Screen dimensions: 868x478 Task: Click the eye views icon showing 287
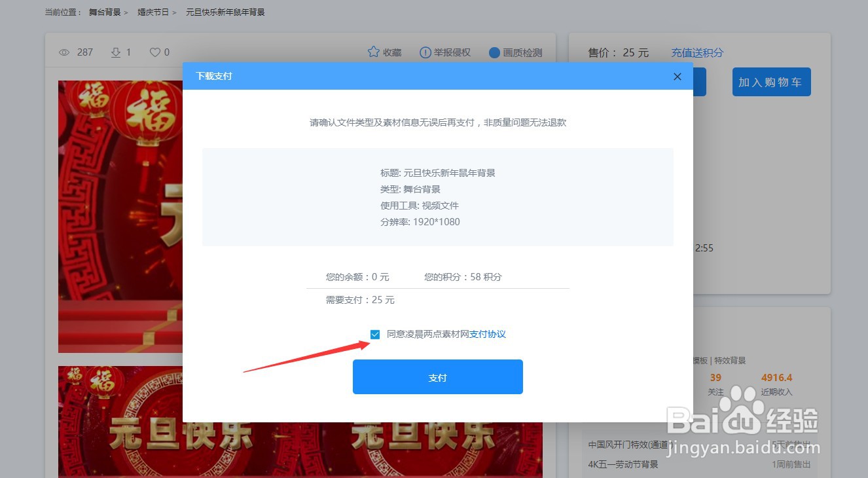(64, 52)
